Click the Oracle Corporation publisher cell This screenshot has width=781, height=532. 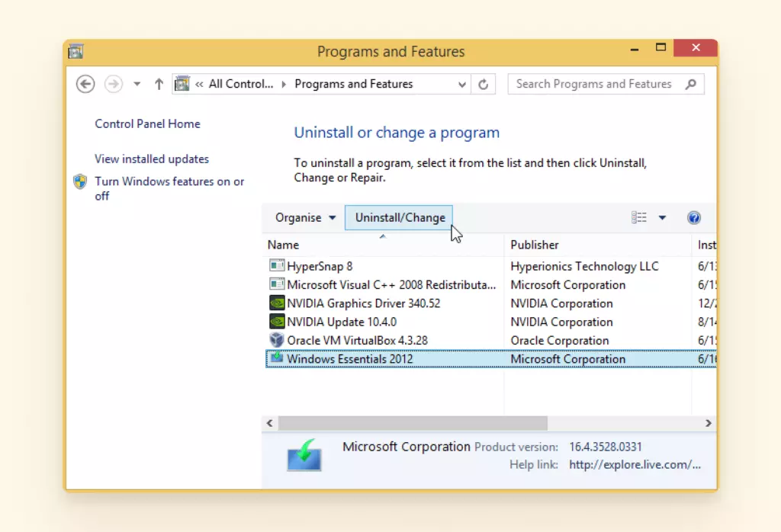click(559, 341)
